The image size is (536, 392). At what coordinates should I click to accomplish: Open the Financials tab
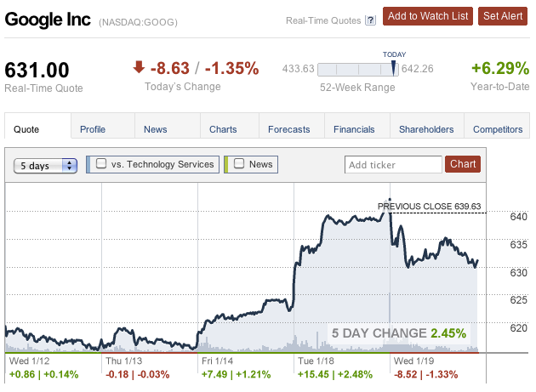[354, 129]
